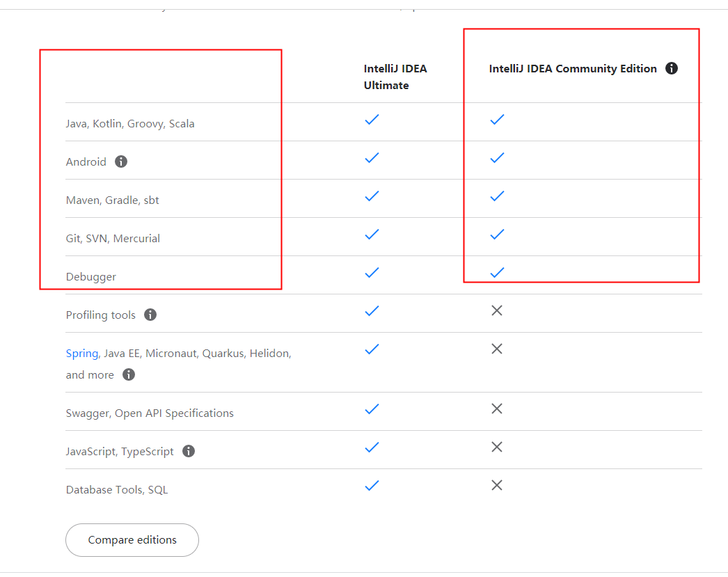This screenshot has height=577, width=728.
Task: Select the "Java, Kotlin, Groovy, Scala" row label
Action: [x=130, y=124]
